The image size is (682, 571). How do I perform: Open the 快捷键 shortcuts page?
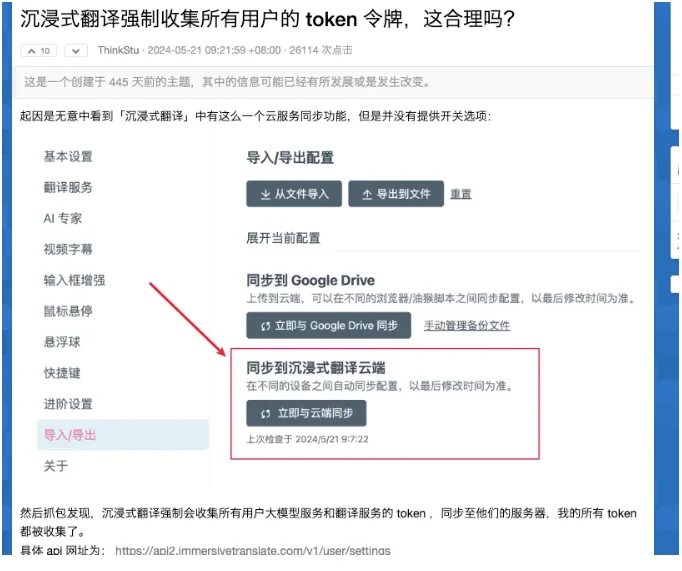tap(62, 373)
